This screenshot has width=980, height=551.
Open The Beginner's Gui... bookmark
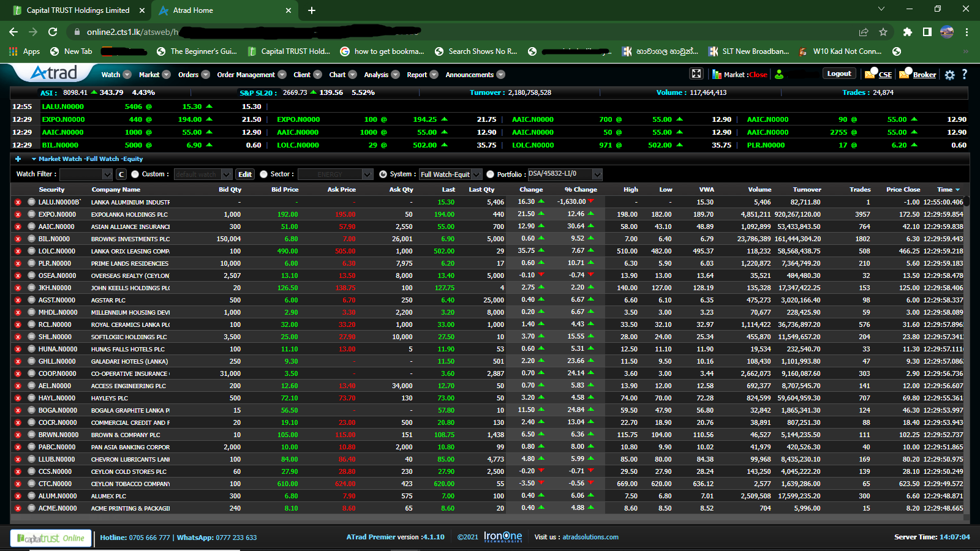pos(197,51)
